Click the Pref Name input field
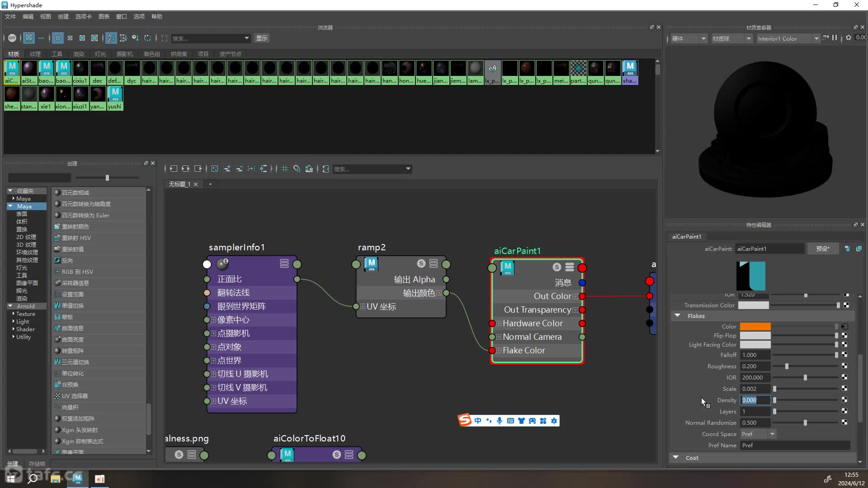The width and height of the screenshot is (868, 488). tap(795, 446)
